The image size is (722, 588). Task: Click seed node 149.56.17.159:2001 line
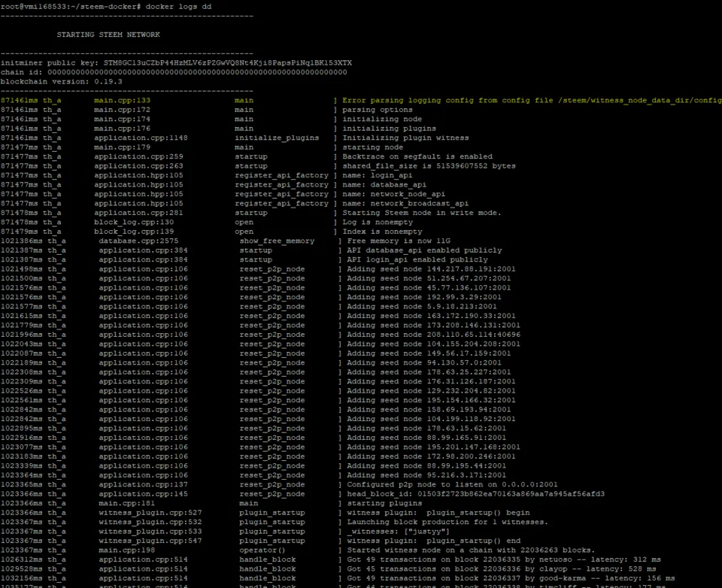(x=429, y=353)
